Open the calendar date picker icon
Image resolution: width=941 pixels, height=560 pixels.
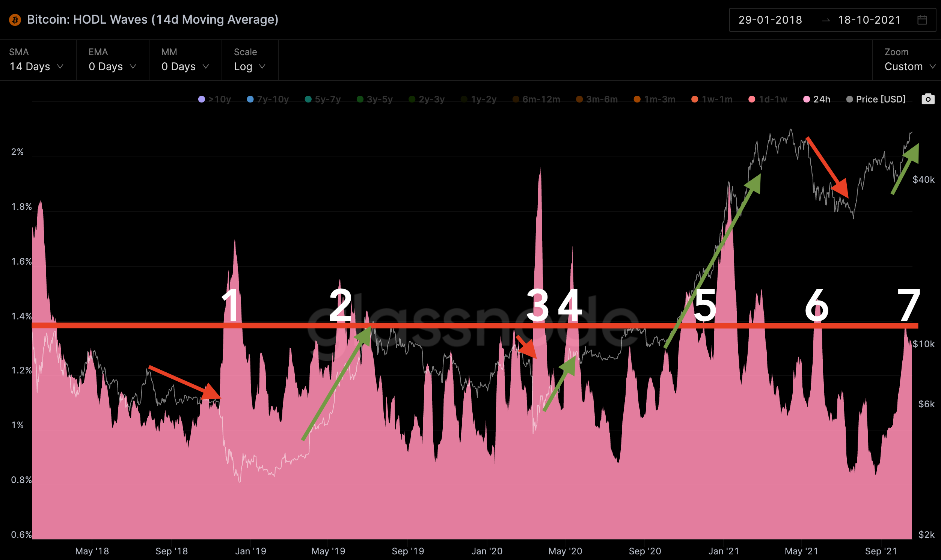[922, 20]
